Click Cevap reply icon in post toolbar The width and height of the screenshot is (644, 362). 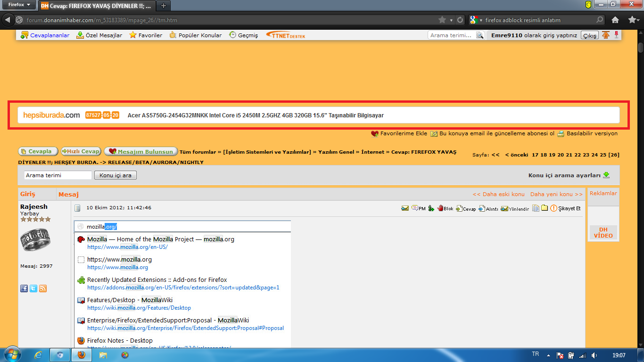[x=466, y=208]
